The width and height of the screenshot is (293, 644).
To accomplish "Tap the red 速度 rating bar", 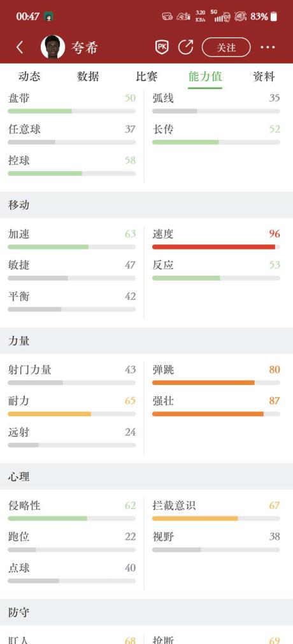I will click(x=216, y=247).
